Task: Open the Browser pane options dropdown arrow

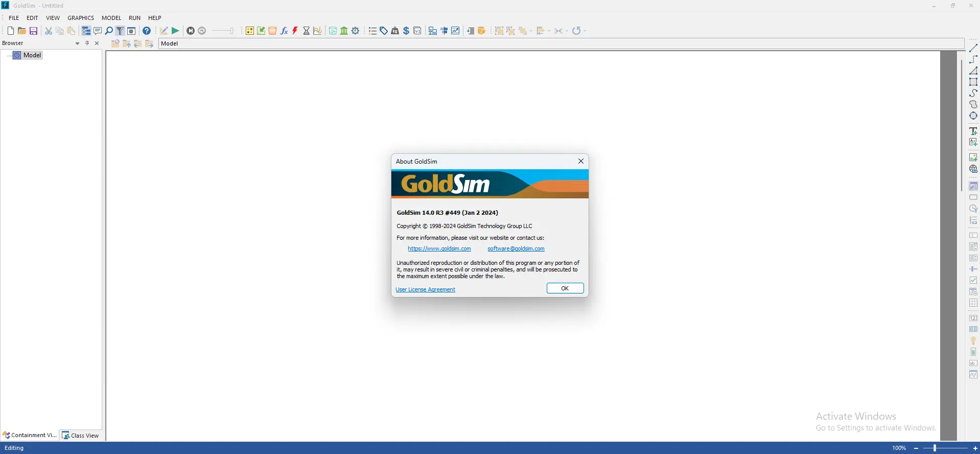Action: tap(77, 43)
